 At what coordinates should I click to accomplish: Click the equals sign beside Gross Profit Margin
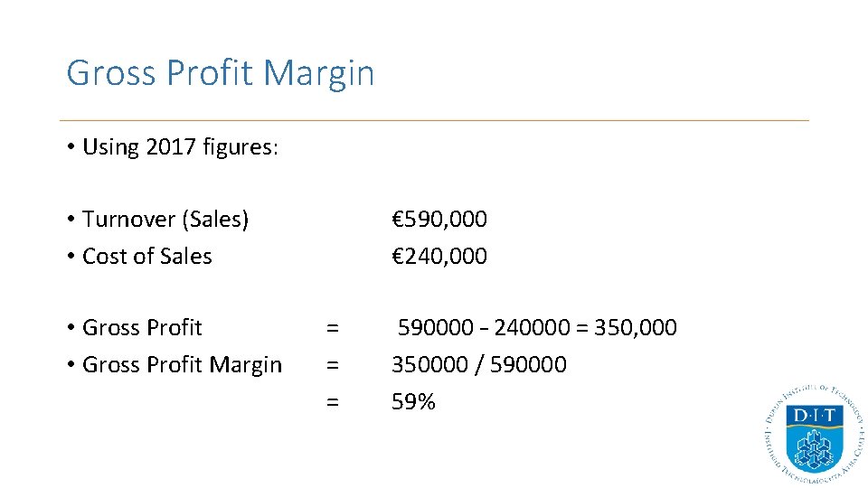click(x=332, y=365)
